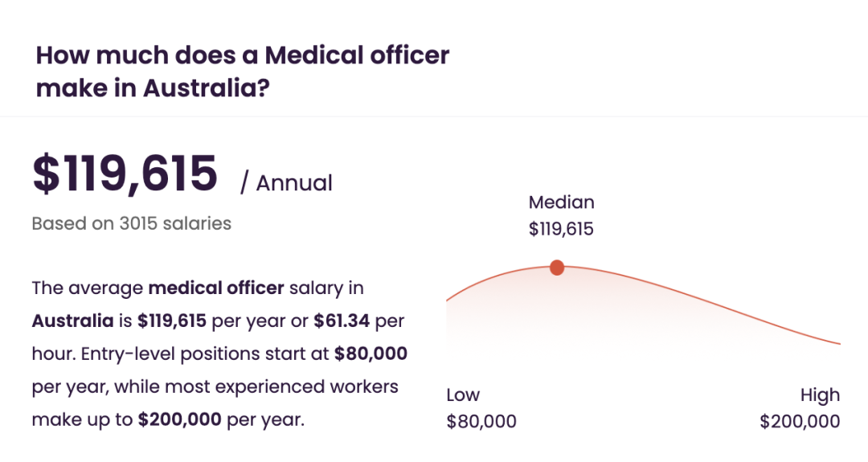
Task: Click bold "medical officer" in the paragraph
Action: point(216,288)
